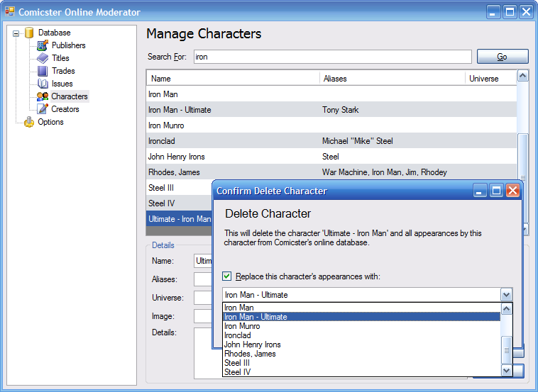Collapse the Database tree node

[16, 33]
